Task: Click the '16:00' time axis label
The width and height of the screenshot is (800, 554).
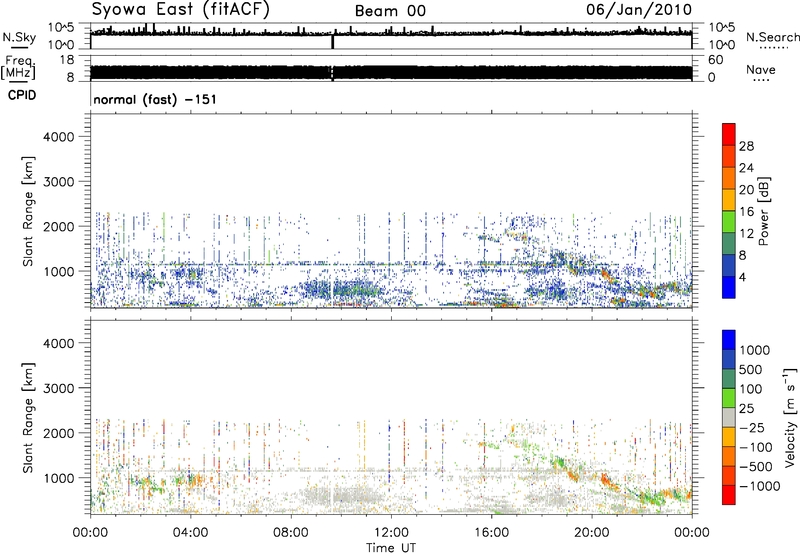Action: [491, 532]
